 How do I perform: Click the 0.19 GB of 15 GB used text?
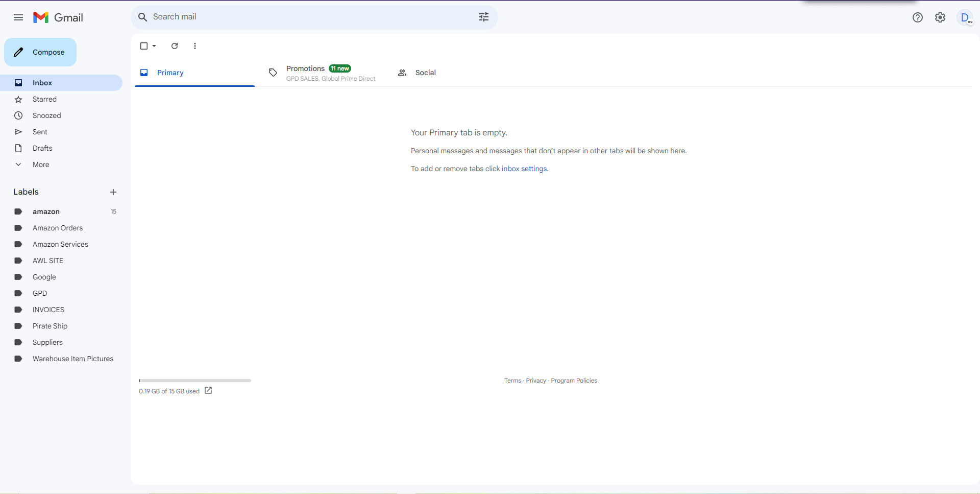169,391
